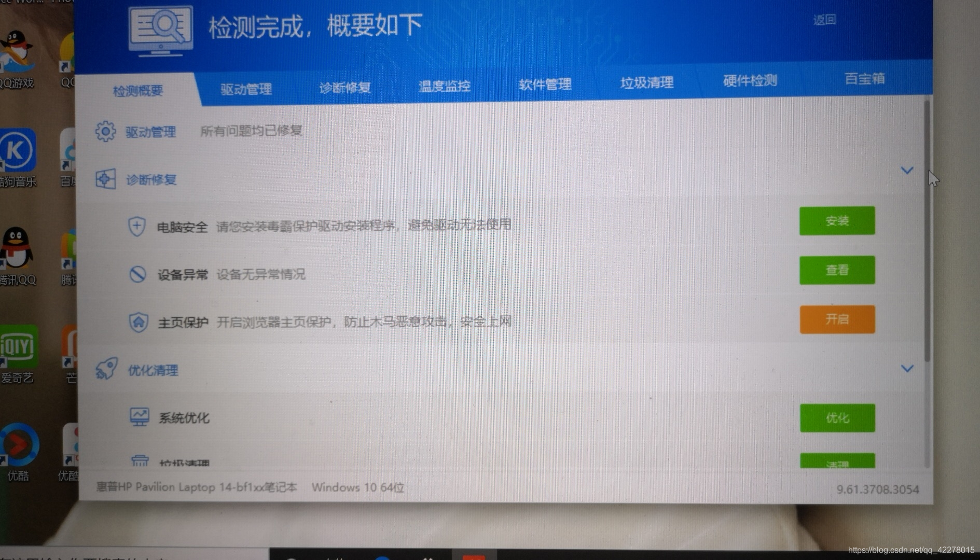Viewport: 980px width, 560px height.
Task: Open the 硬件检测 tab
Action: tap(750, 80)
